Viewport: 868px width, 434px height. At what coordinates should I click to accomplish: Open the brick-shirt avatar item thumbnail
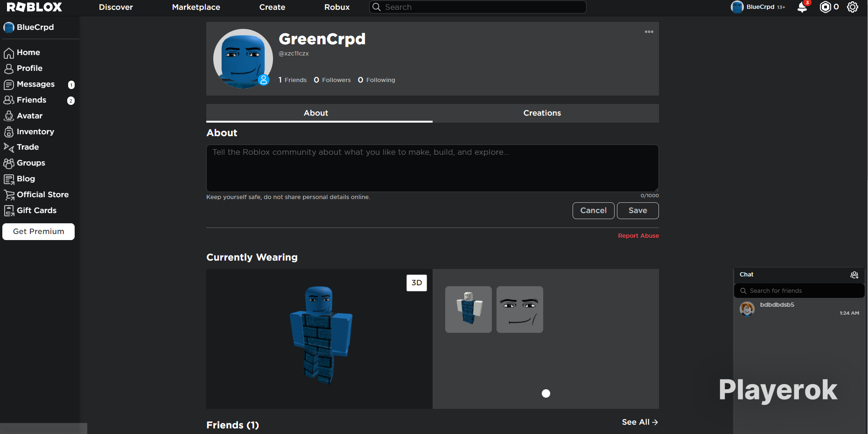pyautogui.click(x=469, y=310)
